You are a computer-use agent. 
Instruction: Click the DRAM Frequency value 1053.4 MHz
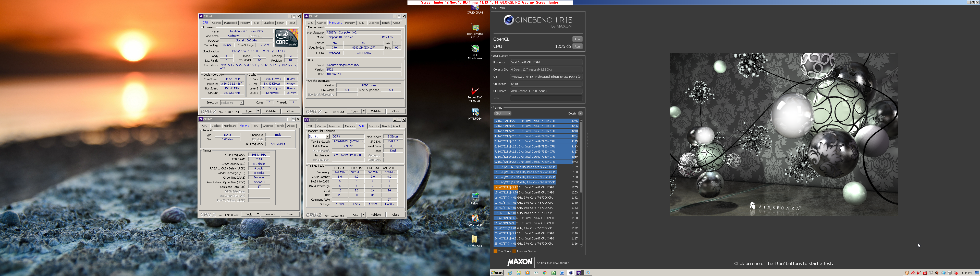coord(259,155)
